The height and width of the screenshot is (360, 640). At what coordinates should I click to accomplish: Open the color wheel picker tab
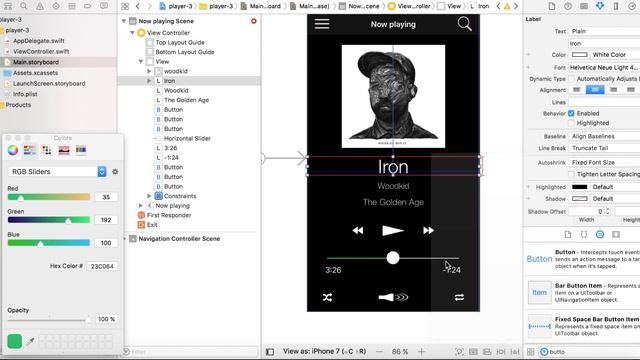pos(13,150)
